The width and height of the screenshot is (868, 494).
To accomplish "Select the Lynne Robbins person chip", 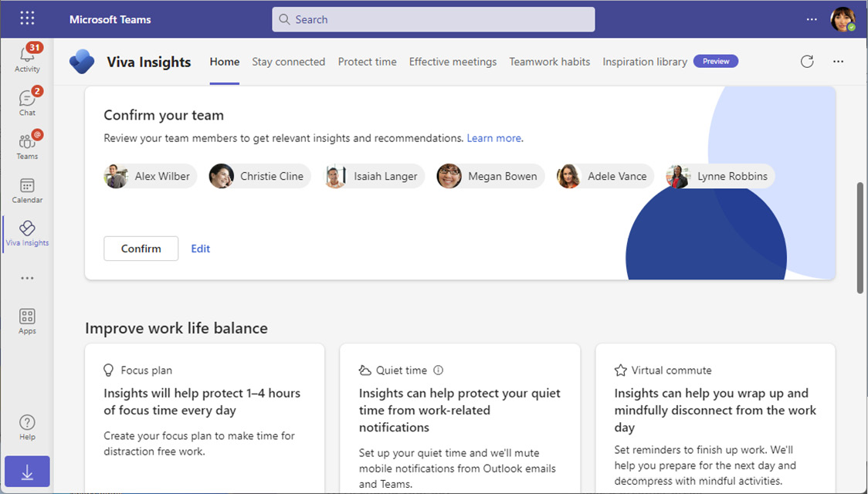I will [x=721, y=177].
